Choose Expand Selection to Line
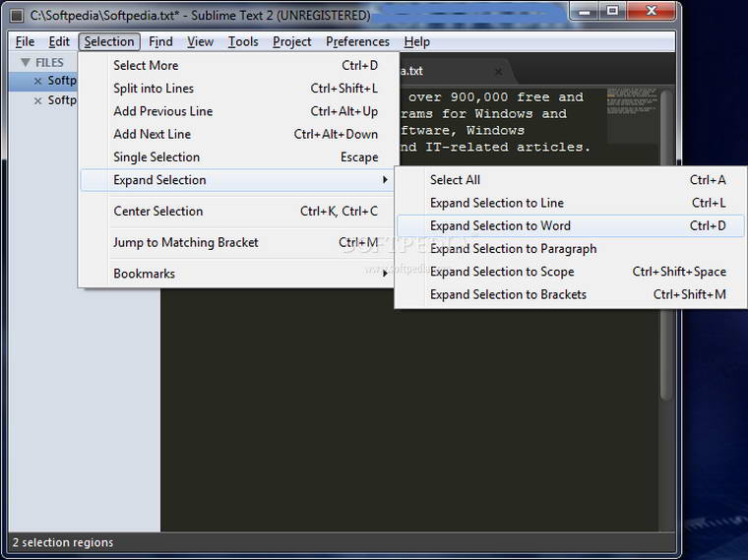This screenshot has height=560, width=748. pyautogui.click(x=570, y=203)
